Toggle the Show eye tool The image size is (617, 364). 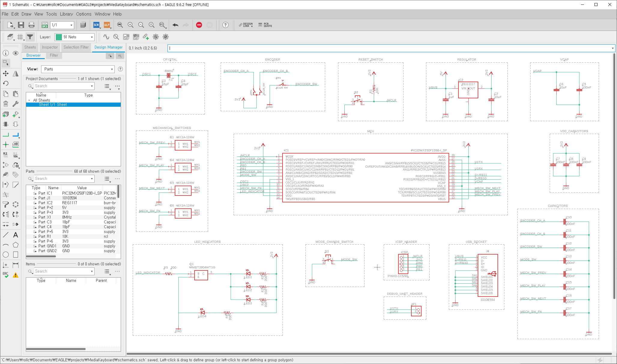pyautogui.click(x=16, y=53)
